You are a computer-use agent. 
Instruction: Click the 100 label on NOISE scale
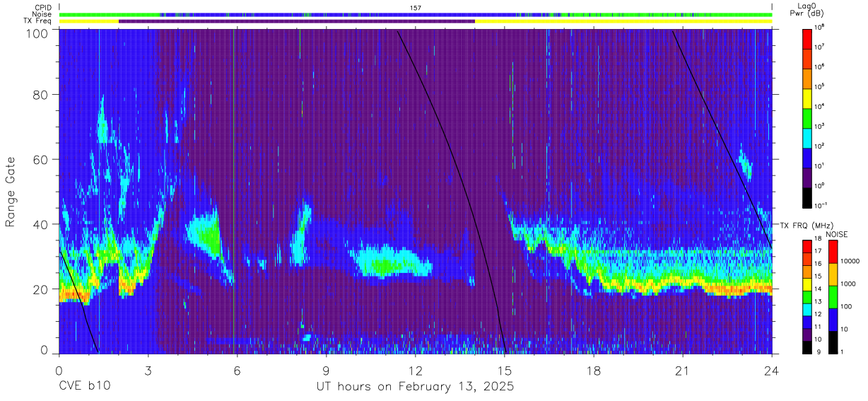[x=845, y=307]
